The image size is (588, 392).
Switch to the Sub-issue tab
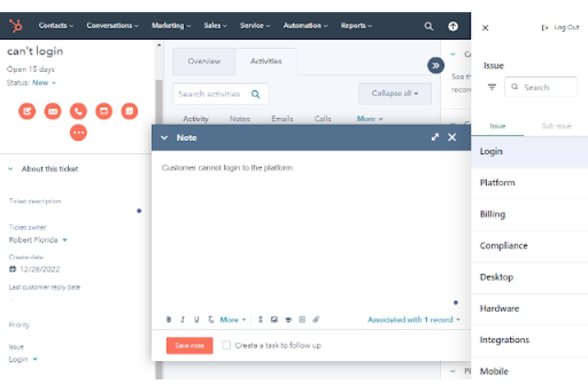tap(556, 126)
